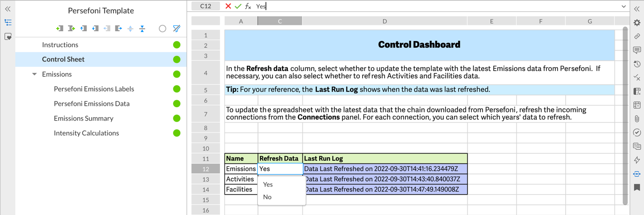
Task: Click the favorites icon in left rail
Action: click(x=8, y=37)
